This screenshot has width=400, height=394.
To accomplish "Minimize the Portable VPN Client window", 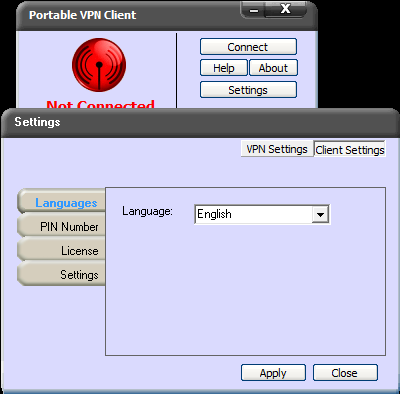I will coord(253,10).
